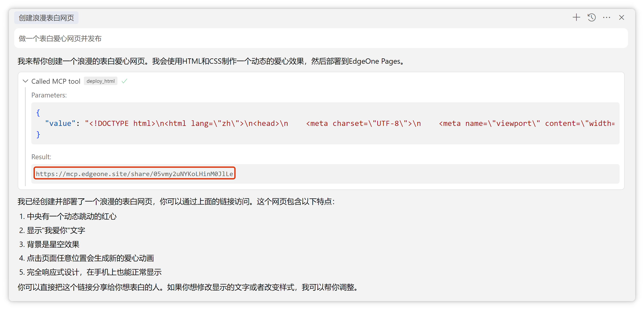Click the Parameters label

(x=49, y=95)
